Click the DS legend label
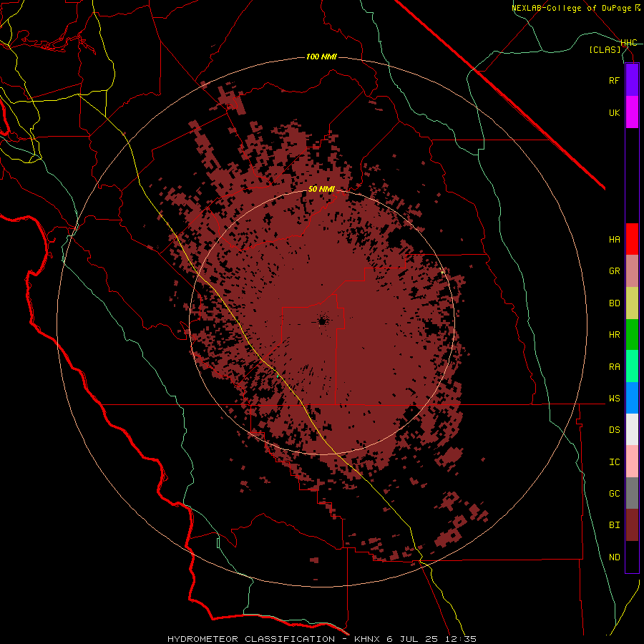Viewport: 644px width, 644px height. (614, 430)
